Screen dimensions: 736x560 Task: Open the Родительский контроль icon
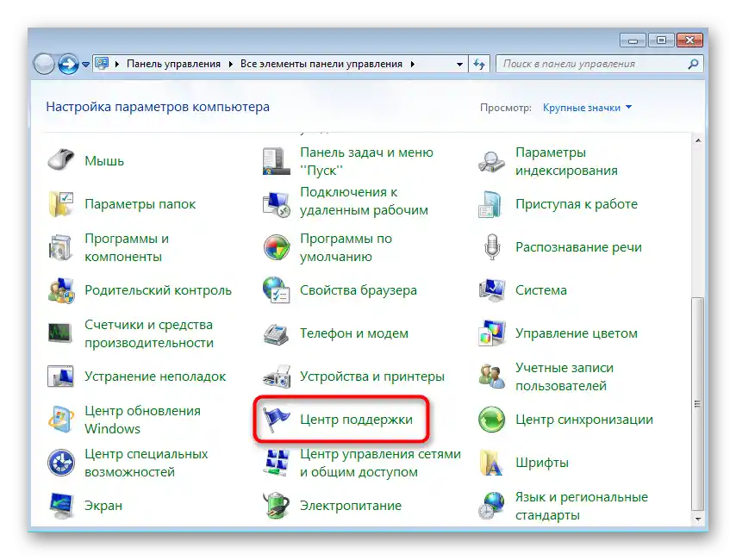point(60,290)
